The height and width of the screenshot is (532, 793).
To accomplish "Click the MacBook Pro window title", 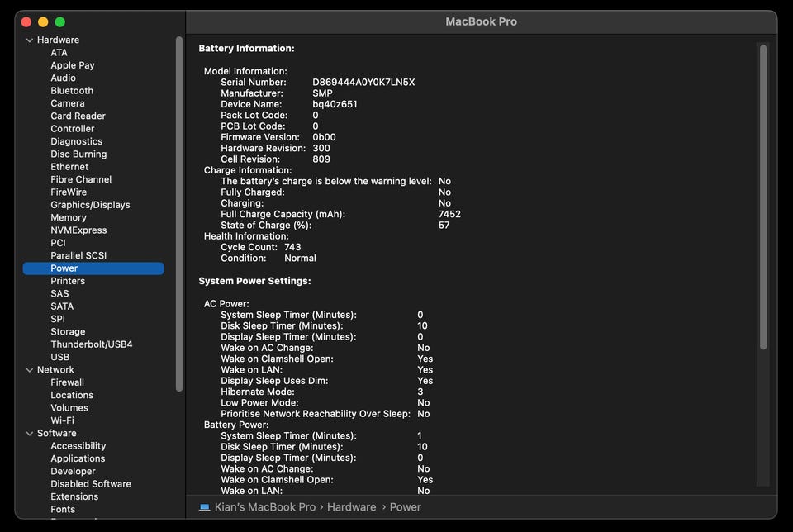I will coord(481,21).
